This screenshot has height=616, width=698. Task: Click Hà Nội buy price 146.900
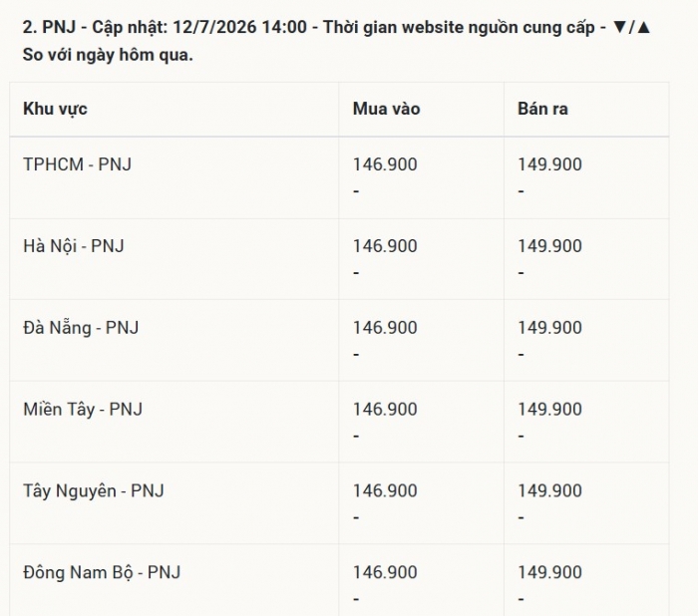coord(385,246)
